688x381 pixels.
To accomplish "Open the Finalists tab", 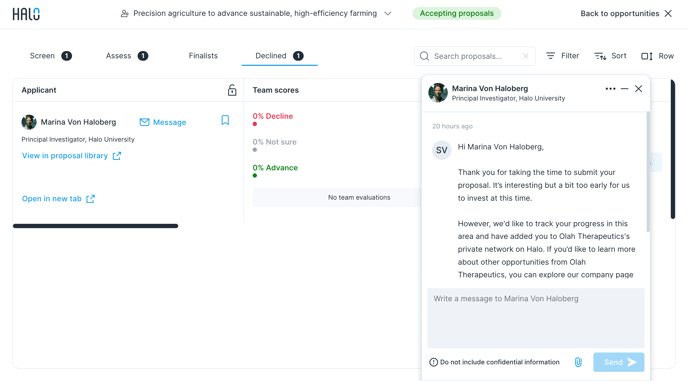I will coord(203,56).
